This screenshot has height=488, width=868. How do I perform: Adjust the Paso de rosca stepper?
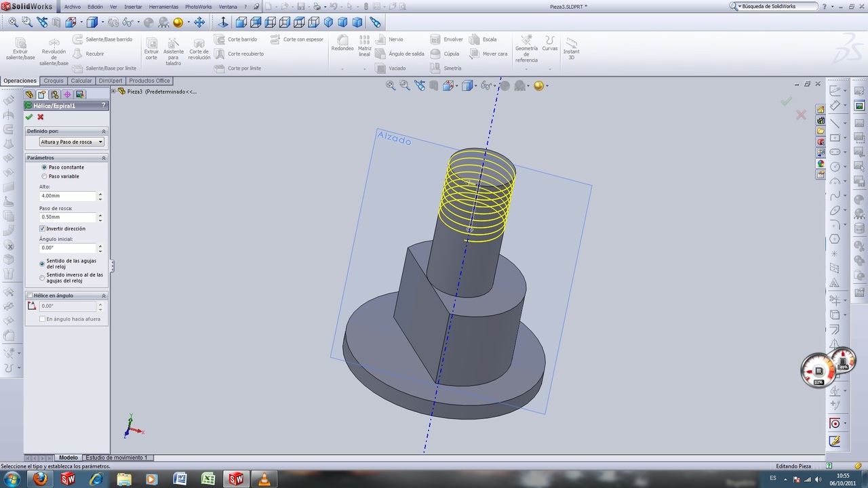click(100, 218)
